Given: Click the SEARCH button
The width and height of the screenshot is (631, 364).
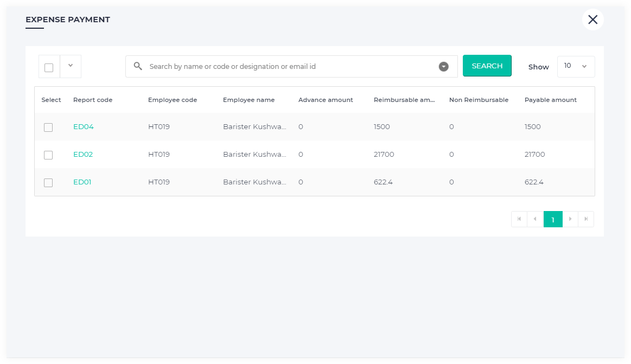Looking at the screenshot, I should 487,66.
